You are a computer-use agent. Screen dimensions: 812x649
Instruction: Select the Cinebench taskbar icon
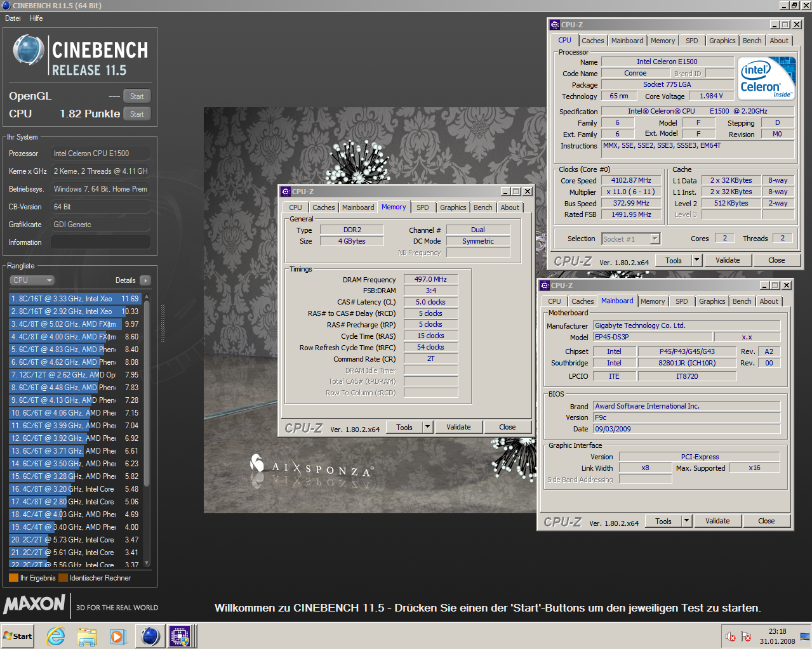tap(150, 636)
